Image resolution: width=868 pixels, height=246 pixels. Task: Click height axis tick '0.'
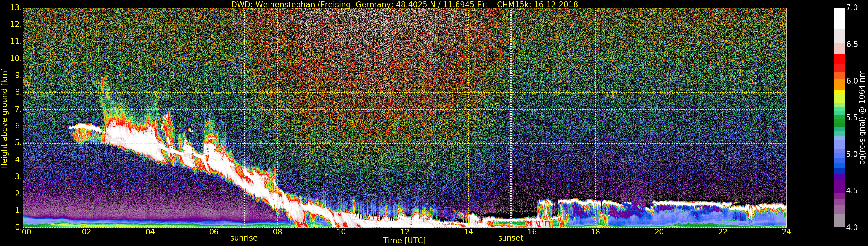[18, 227]
